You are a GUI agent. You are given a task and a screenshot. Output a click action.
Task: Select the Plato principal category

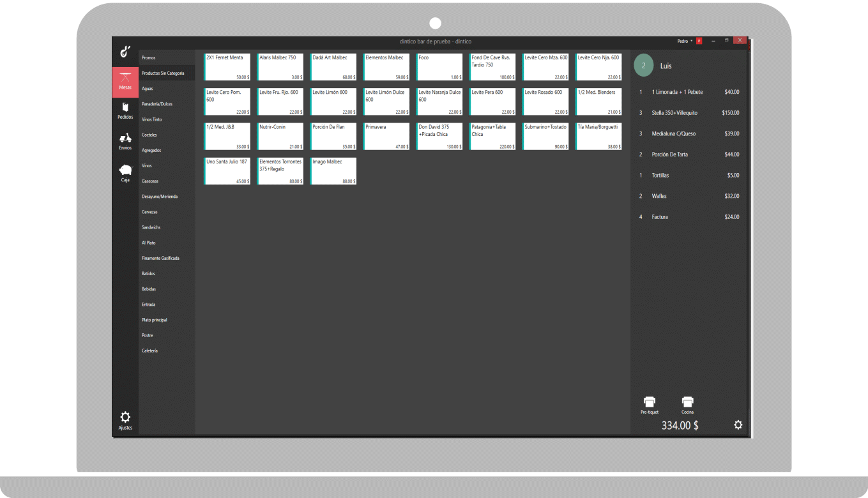point(167,319)
